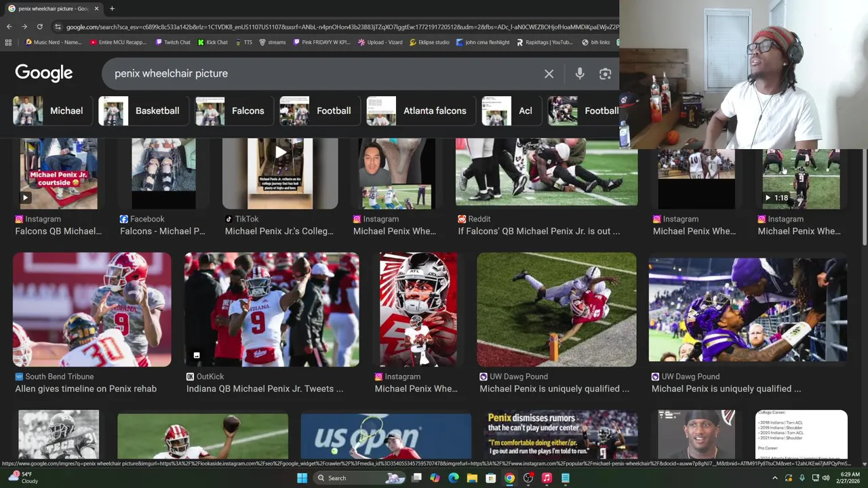Open the Eklipse studio bookmark

click(x=429, y=42)
